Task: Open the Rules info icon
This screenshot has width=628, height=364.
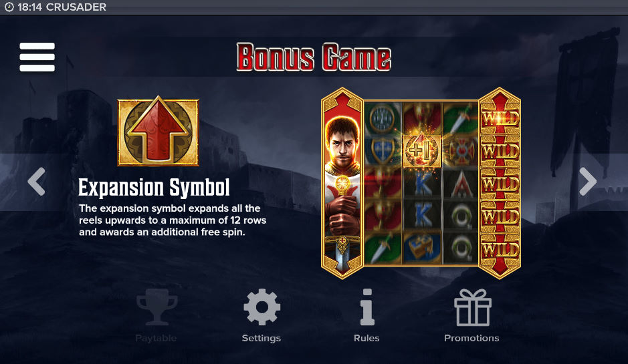Action: (x=367, y=307)
